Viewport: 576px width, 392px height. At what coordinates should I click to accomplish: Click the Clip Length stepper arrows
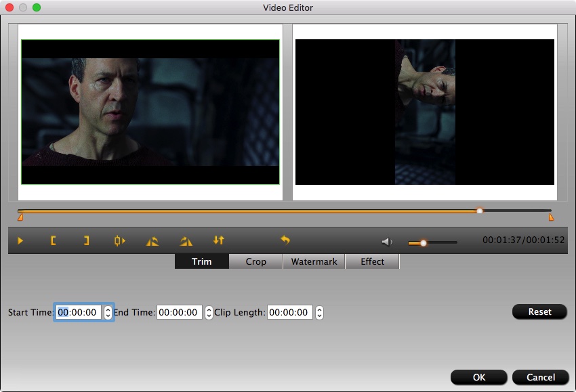319,313
